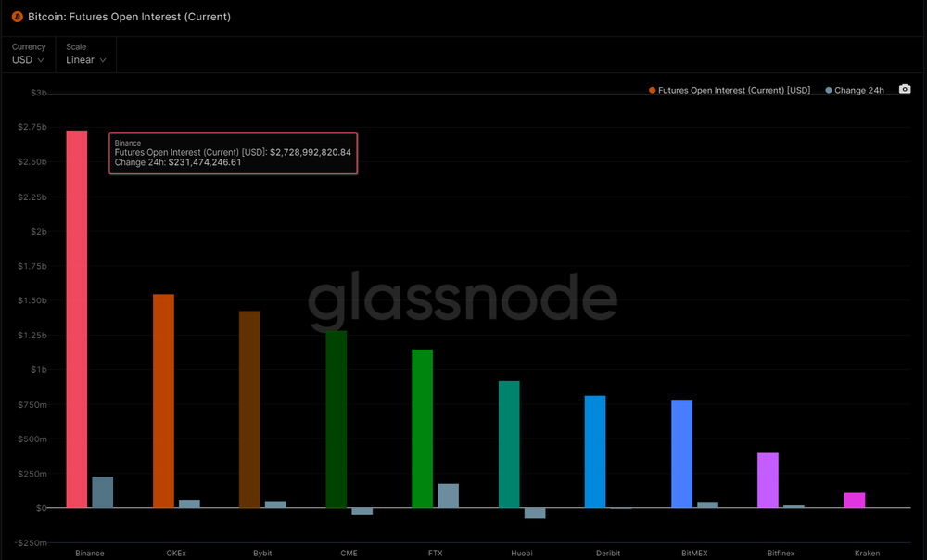Click the CME open interest bar
Screen dimensions: 927x560
pyautogui.click(x=336, y=419)
